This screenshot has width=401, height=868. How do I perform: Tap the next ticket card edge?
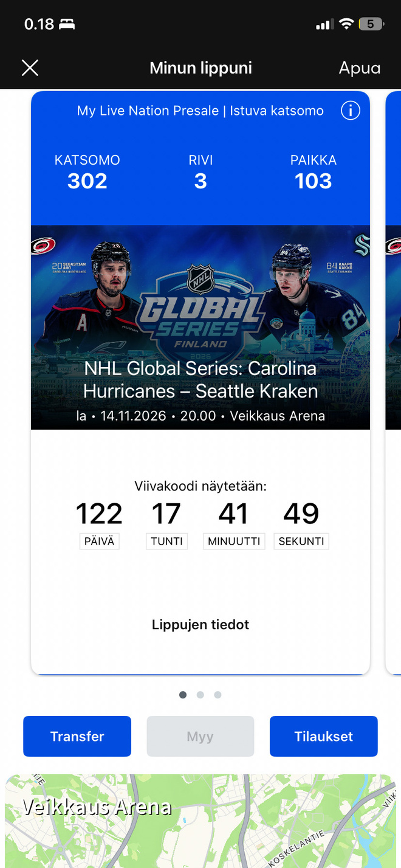tap(394, 383)
